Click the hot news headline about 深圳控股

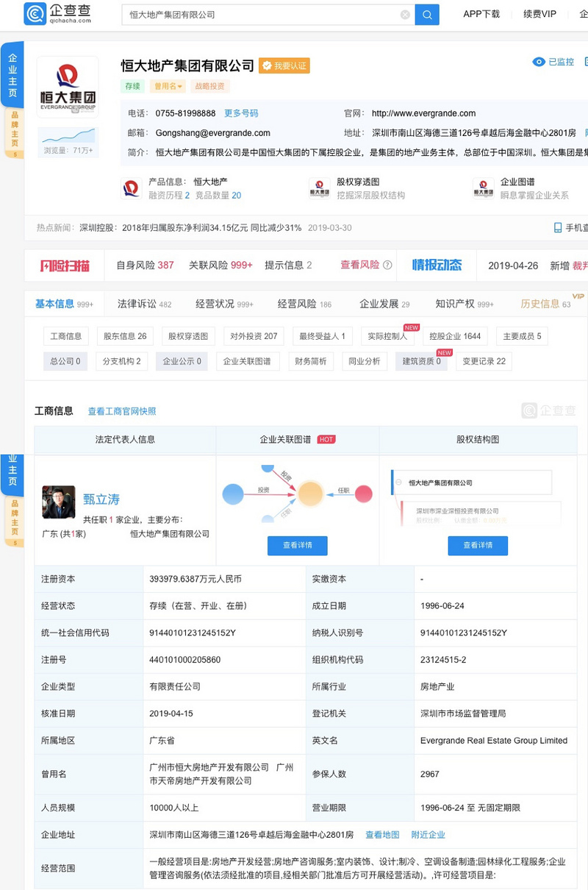[x=191, y=228]
